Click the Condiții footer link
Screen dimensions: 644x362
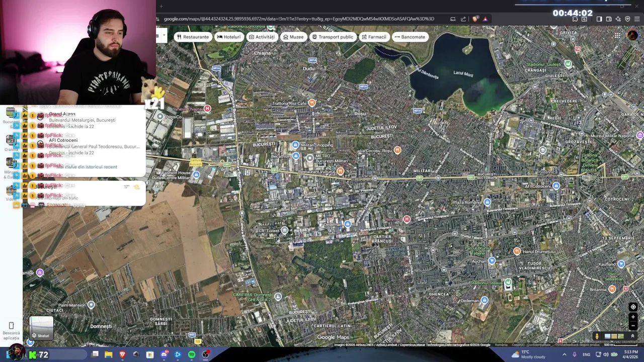pyautogui.click(x=517, y=345)
